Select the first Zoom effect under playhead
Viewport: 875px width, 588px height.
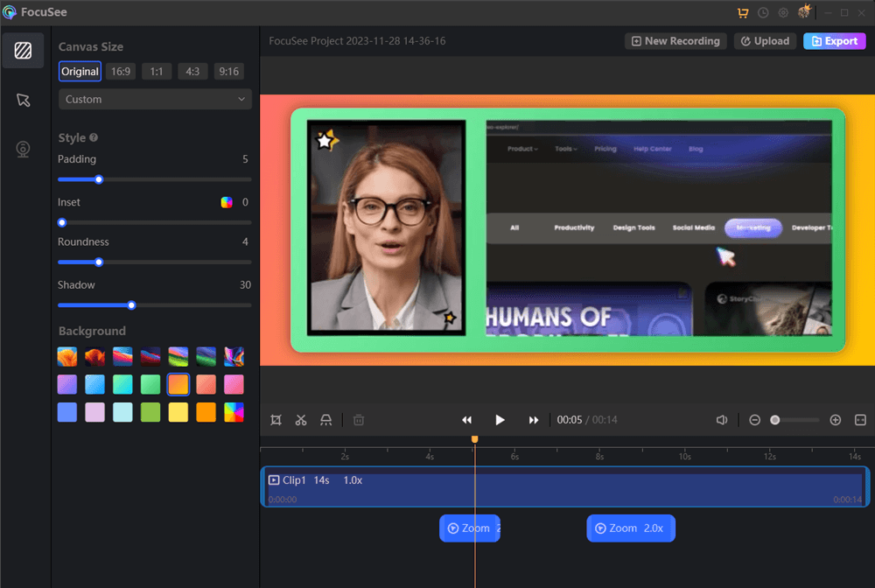coord(470,528)
